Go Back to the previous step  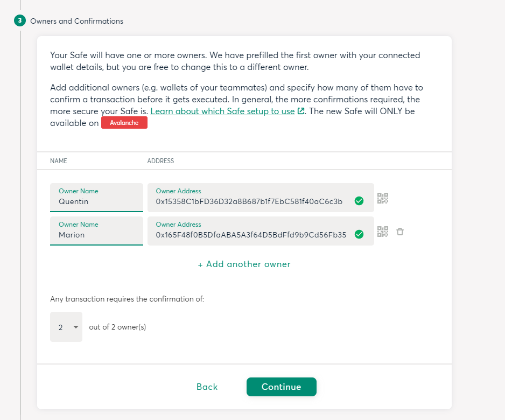207,387
